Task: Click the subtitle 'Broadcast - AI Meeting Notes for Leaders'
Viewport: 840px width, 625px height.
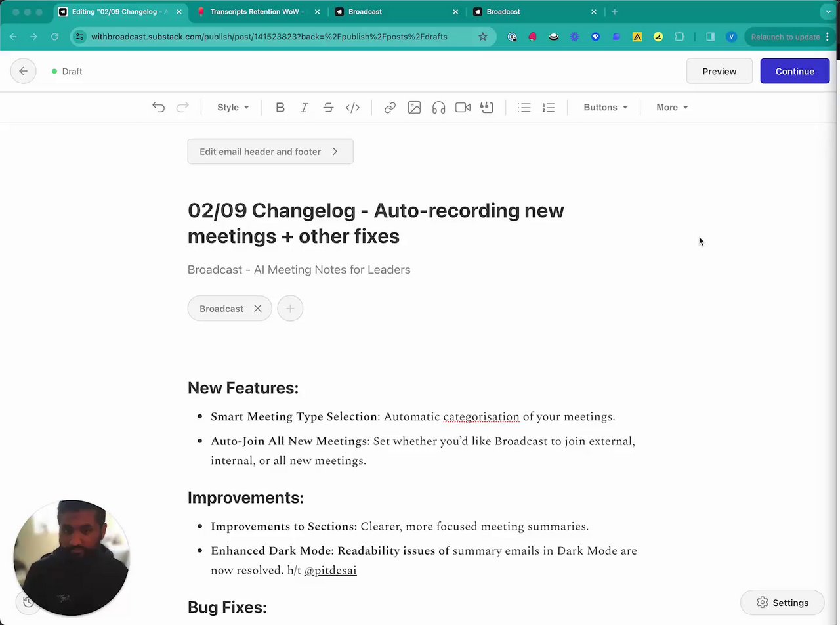Action: 299,270
